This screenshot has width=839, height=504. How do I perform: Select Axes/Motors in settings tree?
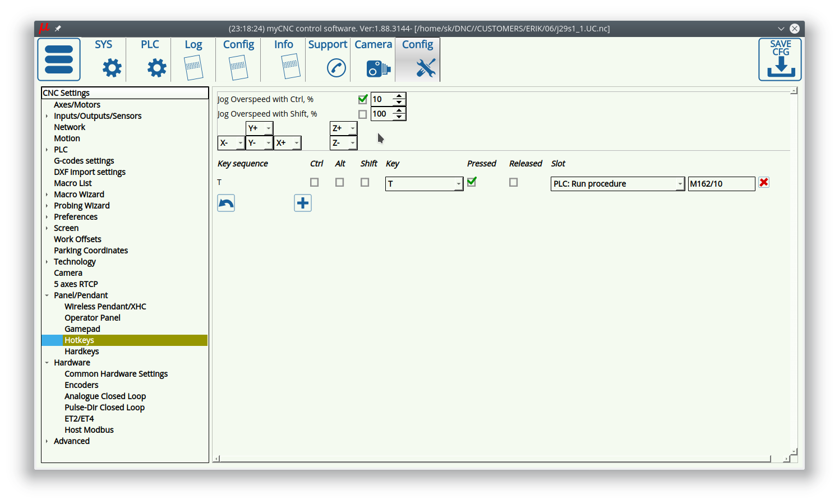[77, 105]
